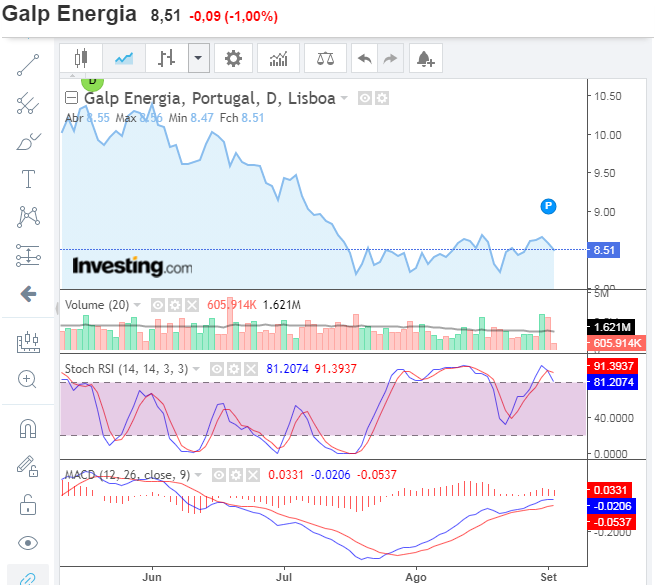655x585 pixels.
Task: Hide the Stoch RSI indicator
Action: 216,369
